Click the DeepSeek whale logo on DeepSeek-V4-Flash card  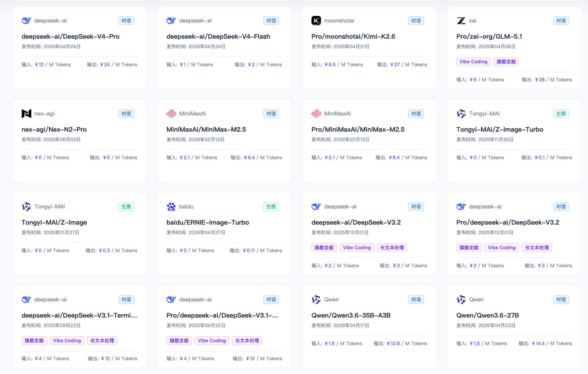171,21
